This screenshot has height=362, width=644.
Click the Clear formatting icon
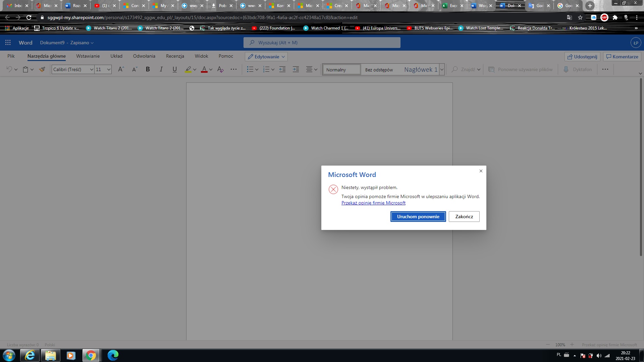220,69
